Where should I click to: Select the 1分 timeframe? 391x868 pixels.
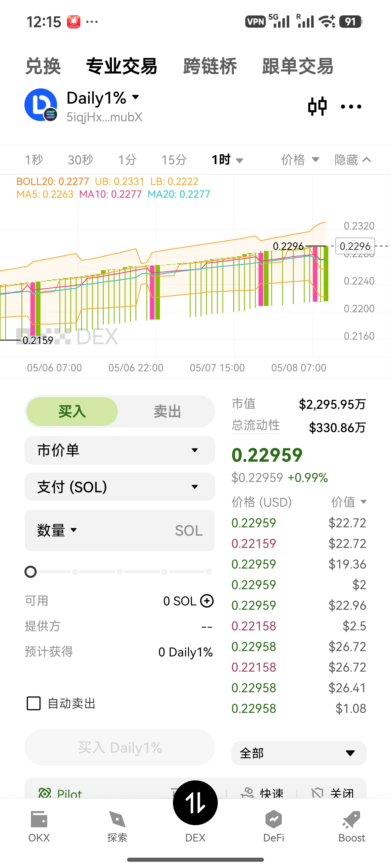pyautogui.click(x=127, y=160)
